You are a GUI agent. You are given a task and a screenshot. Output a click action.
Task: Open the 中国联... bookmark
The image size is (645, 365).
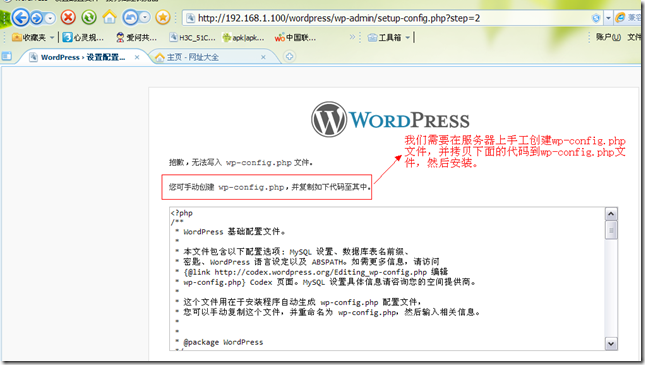click(295, 37)
